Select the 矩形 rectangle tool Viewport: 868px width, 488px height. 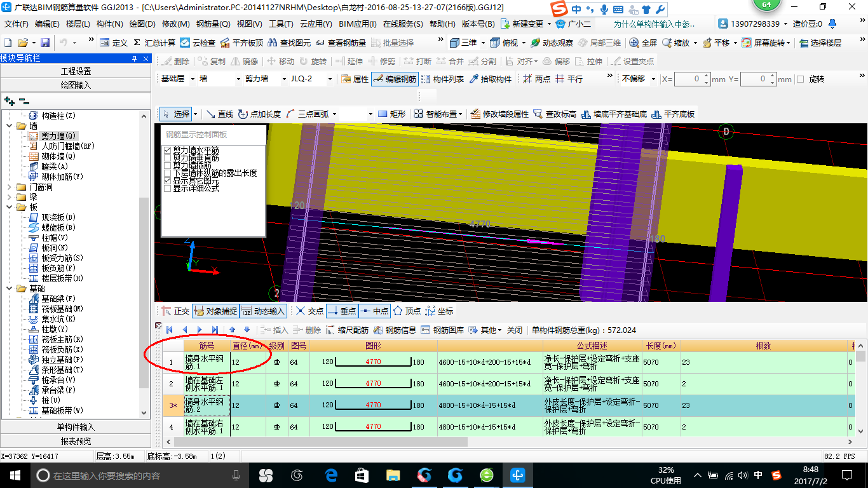[x=392, y=114]
